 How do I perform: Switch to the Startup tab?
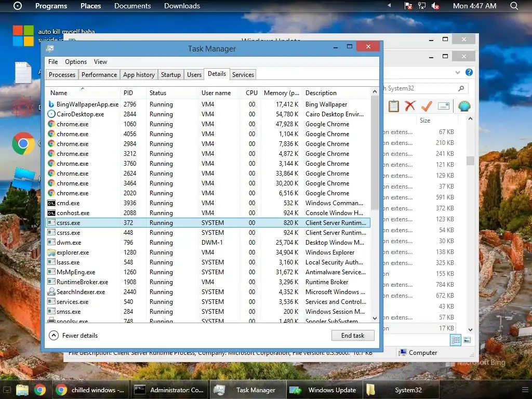170,75
